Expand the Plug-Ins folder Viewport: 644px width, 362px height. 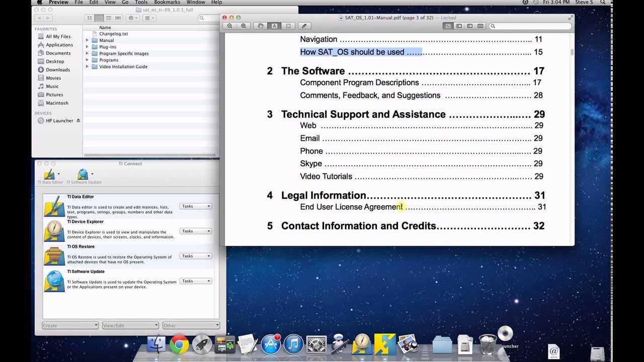87,47
